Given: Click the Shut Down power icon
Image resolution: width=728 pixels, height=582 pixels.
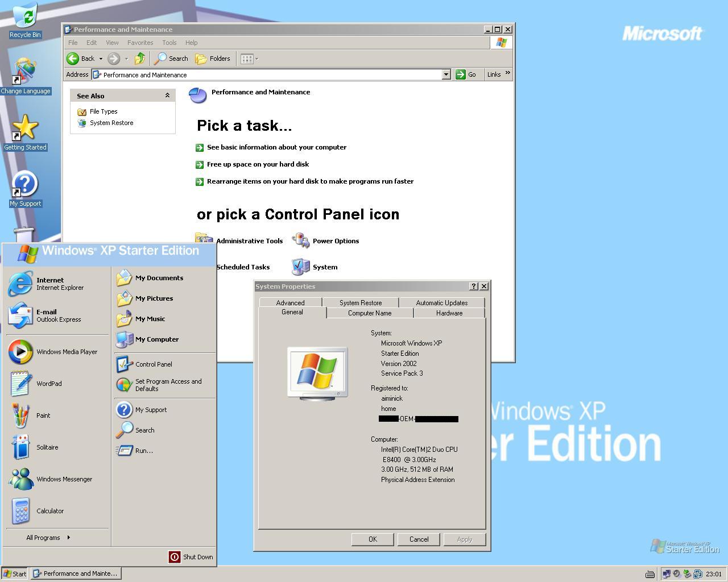Looking at the screenshot, I should (x=175, y=557).
